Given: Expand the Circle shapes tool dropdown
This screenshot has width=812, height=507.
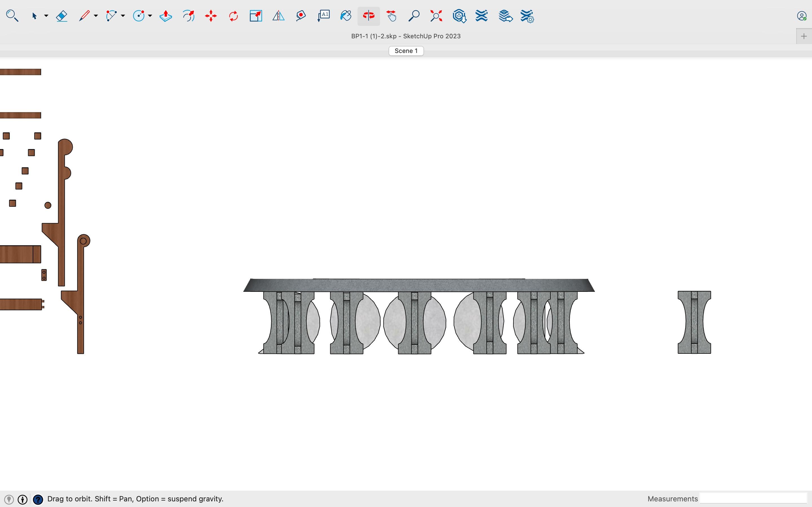Looking at the screenshot, I should click(x=150, y=16).
